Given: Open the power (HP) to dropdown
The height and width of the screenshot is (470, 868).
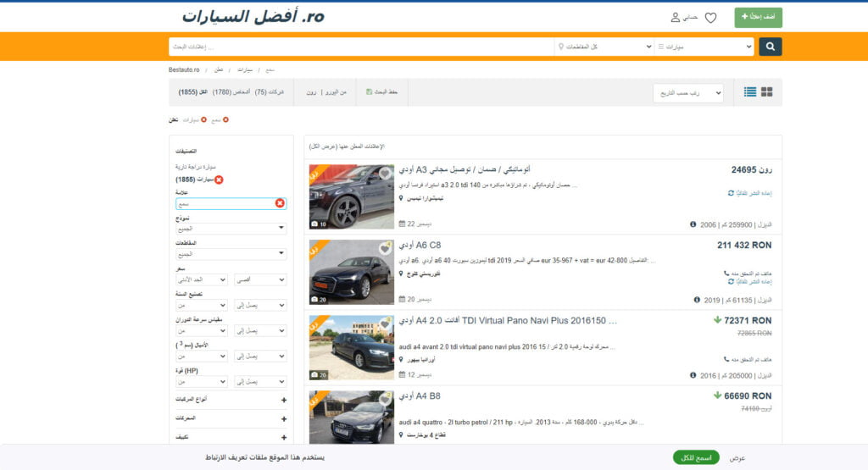Looking at the screenshot, I should tap(260, 382).
